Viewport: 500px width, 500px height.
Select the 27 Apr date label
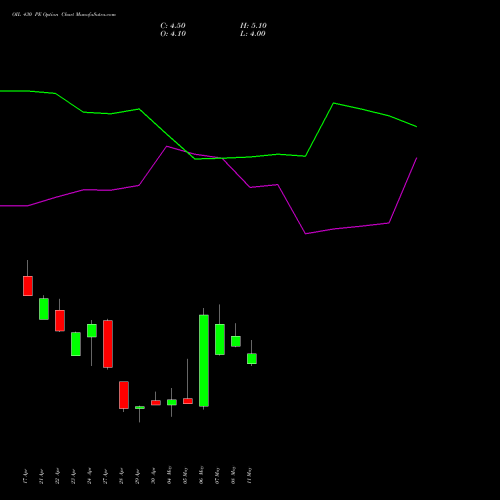(x=106, y=476)
